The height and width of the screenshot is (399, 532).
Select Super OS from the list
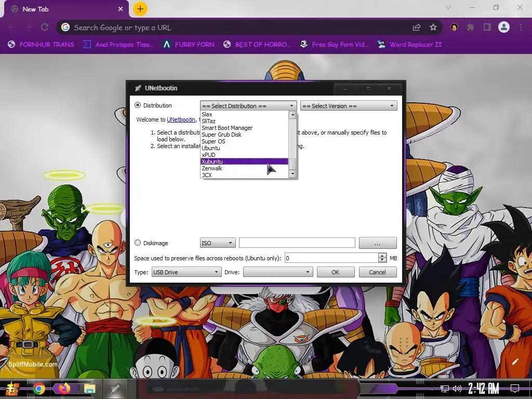coord(244,141)
